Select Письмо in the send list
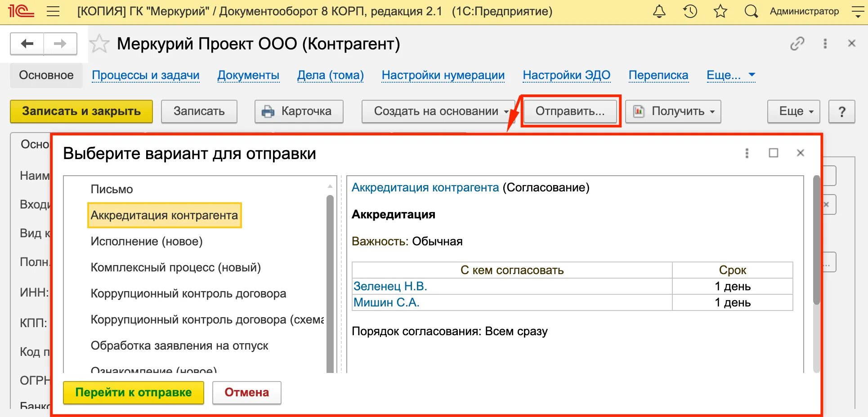Viewport: 868px width, 417px height. point(112,189)
